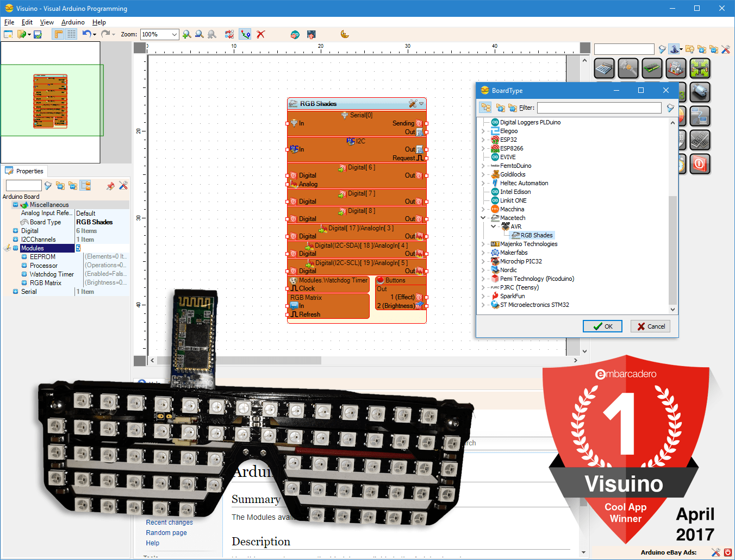Expand the Watchdog Timer module node
The height and width of the screenshot is (560, 735).
coord(24,274)
